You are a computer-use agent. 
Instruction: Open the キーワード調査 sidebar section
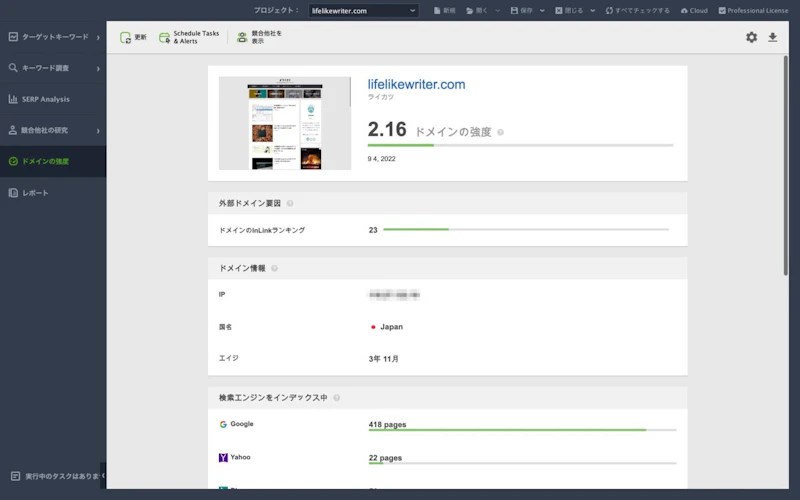click(x=53, y=68)
